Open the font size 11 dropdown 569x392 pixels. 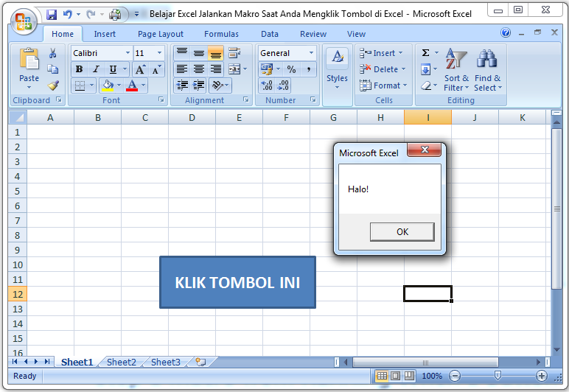point(159,53)
